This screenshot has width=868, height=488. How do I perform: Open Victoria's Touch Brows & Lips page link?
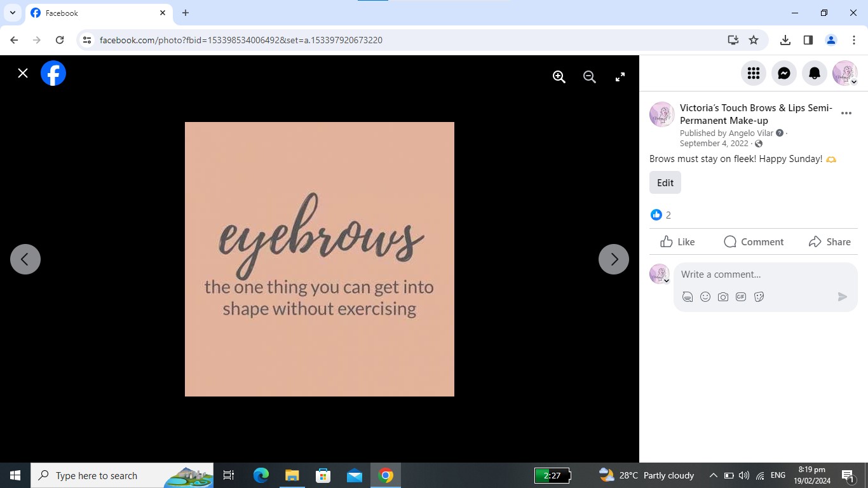(756, 114)
